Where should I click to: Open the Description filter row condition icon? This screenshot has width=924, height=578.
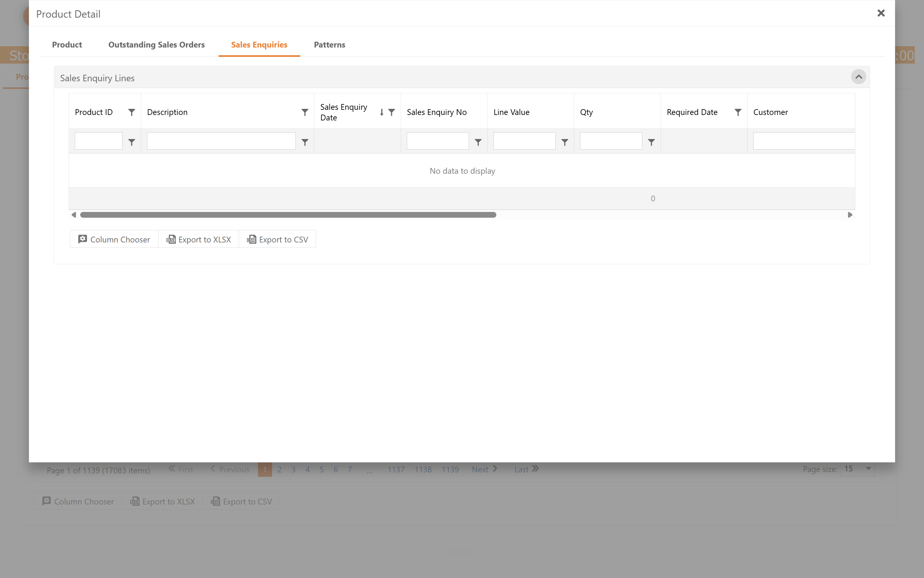(x=305, y=142)
